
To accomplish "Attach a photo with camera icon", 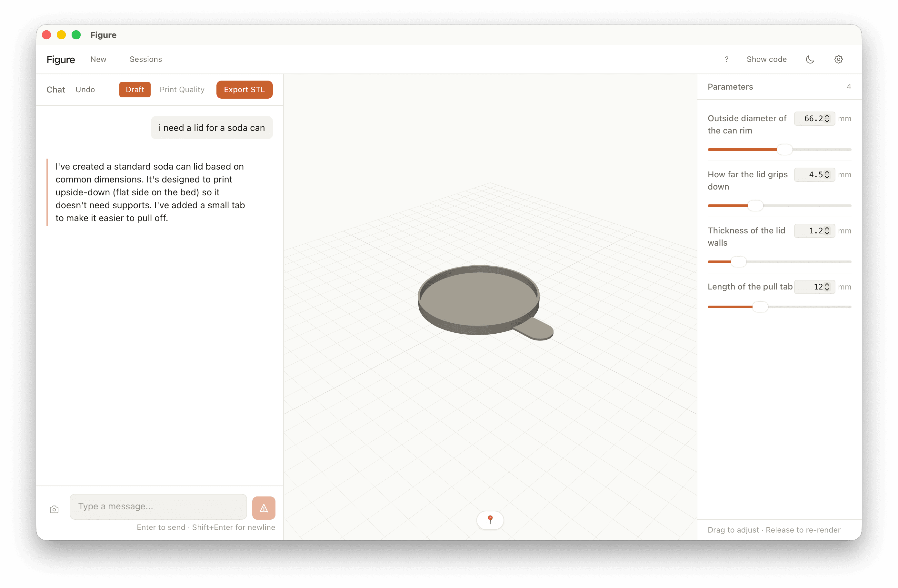I will point(54,509).
